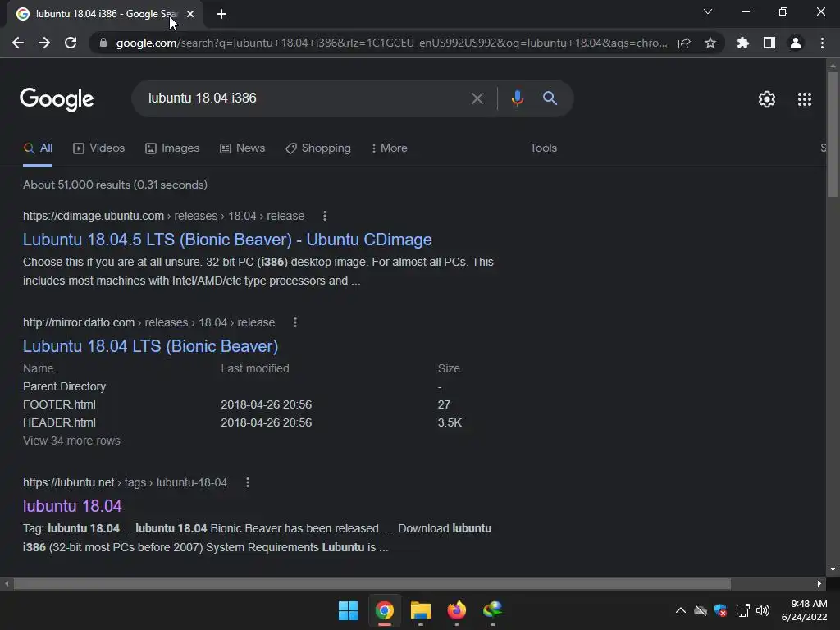Click HEADER.html table entry
This screenshot has height=630, width=840.
point(59,422)
